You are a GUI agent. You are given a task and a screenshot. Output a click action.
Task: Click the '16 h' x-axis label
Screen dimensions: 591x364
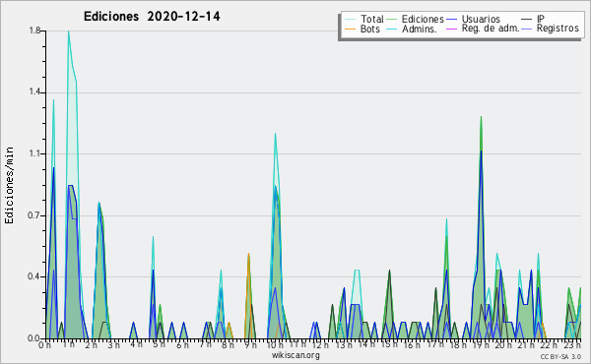(x=412, y=344)
